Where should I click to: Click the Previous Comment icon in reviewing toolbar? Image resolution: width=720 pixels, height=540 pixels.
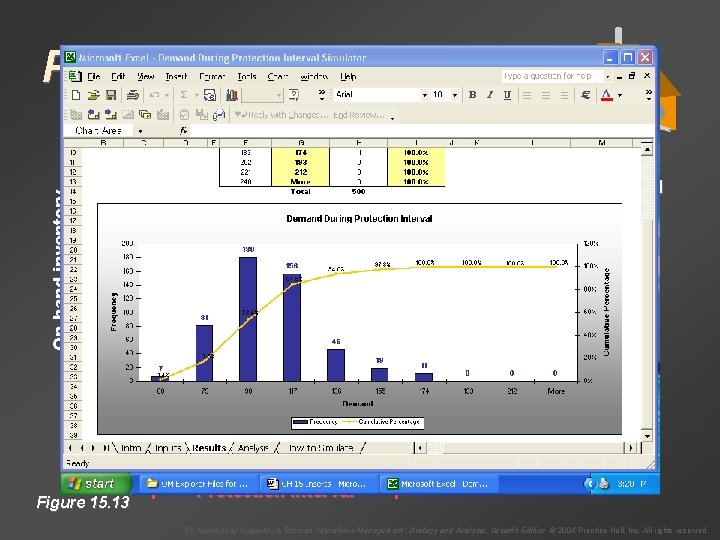coord(93,114)
